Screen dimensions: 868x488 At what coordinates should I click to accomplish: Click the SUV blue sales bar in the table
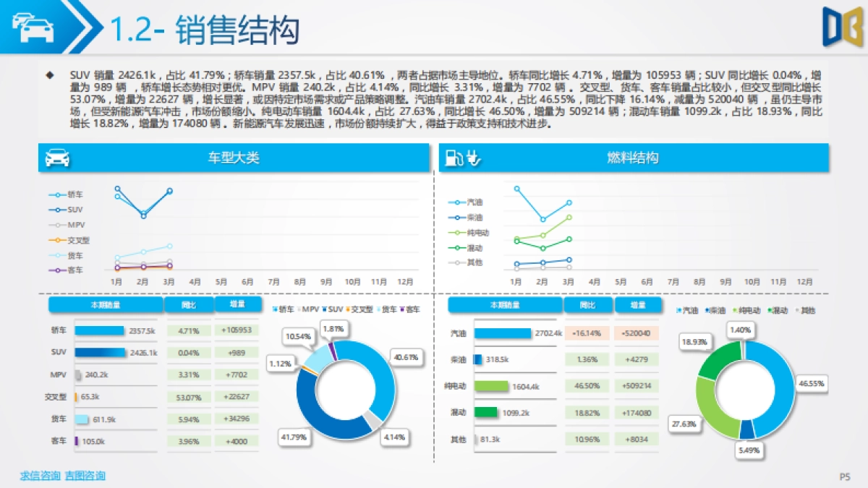click(101, 353)
